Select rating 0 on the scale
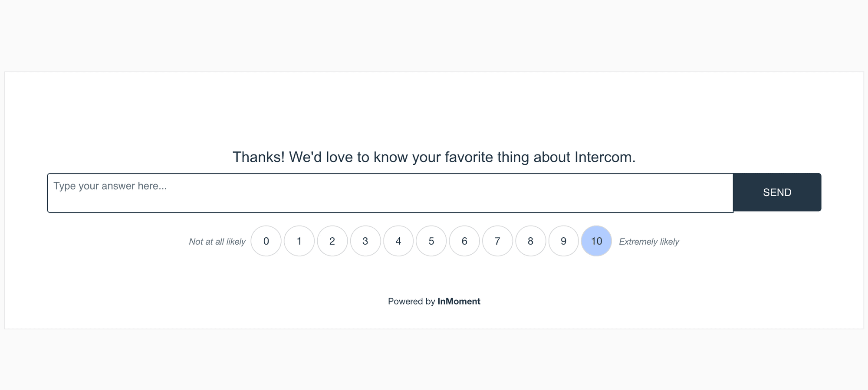This screenshot has width=868, height=390. click(x=266, y=241)
